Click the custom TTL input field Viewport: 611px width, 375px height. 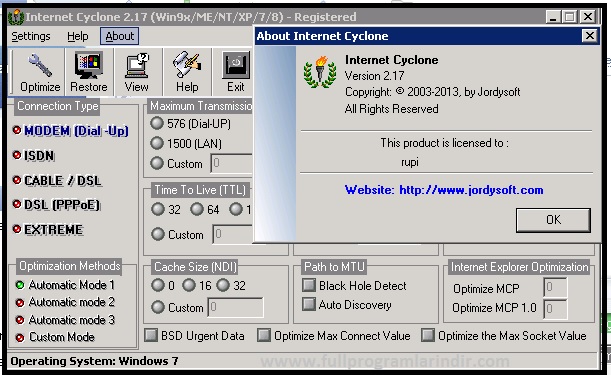(233, 234)
